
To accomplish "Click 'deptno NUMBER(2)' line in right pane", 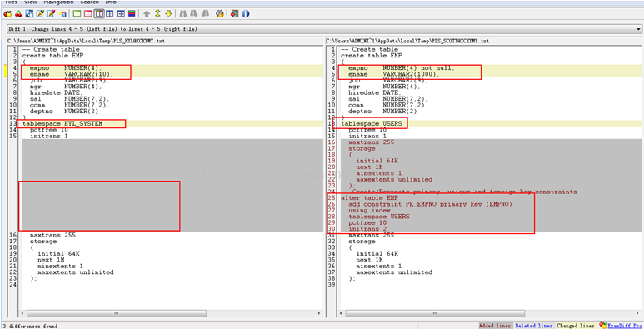I will point(382,112).
